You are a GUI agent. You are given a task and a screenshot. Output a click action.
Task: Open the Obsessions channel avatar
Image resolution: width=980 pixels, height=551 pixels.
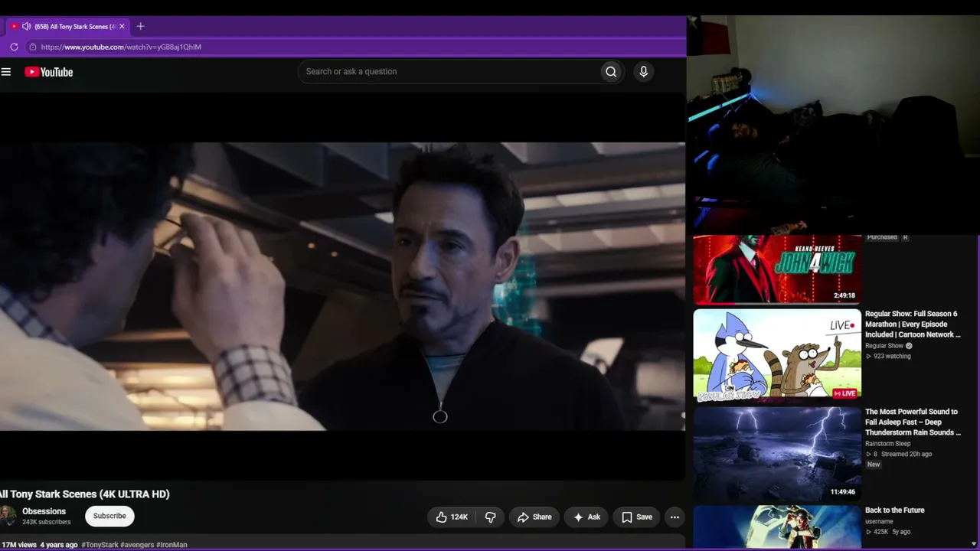coord(7,516)
